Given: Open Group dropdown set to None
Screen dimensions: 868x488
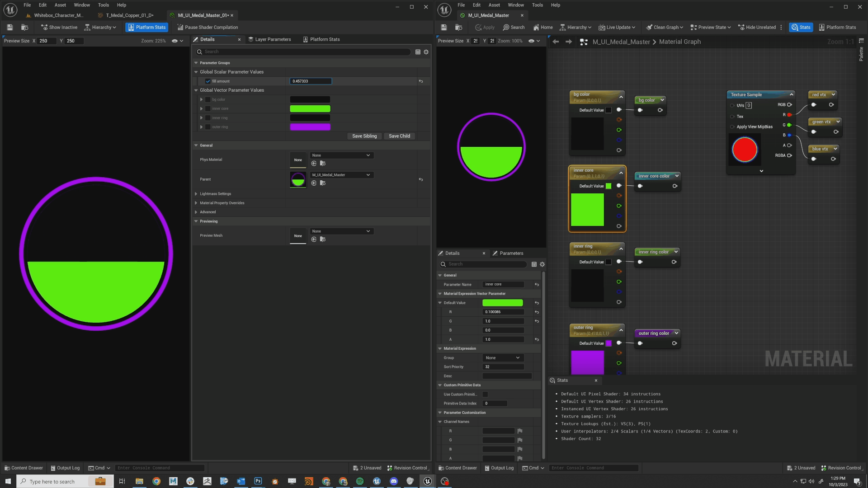Looking at the screenshot, I should click(x=503, y=358).
